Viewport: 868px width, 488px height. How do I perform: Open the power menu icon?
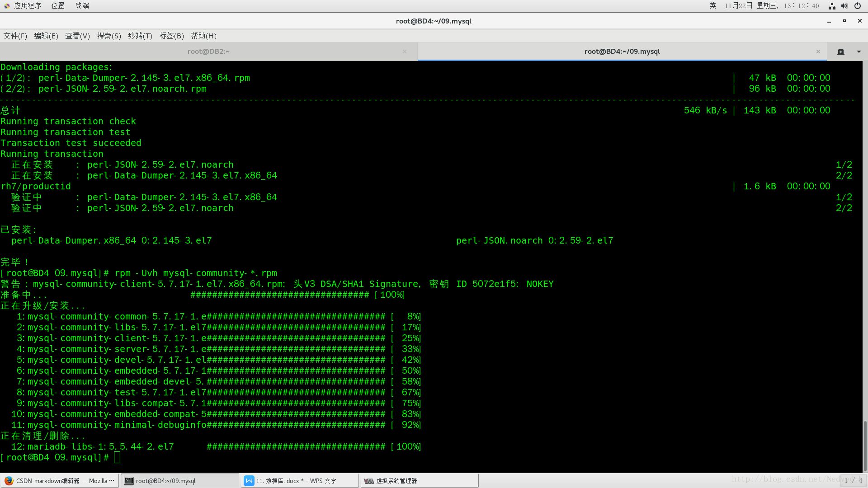(858, 6)
